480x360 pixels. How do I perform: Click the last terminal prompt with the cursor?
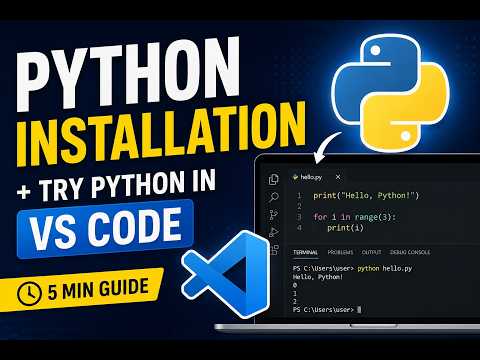pyautogui.click(x=327, y=310)
